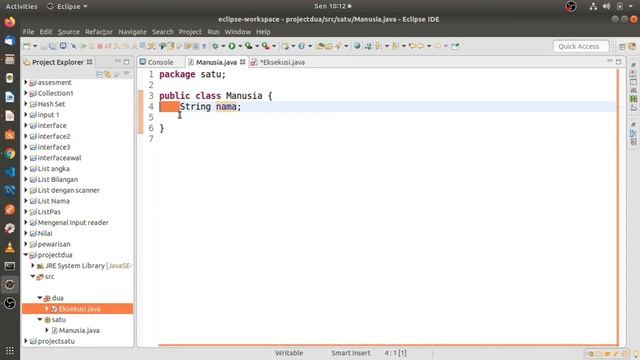Screen dimensions: 640x360
Task: Toggle the Pin Editor toolbar icon
Action: click(x=455, y=46)
